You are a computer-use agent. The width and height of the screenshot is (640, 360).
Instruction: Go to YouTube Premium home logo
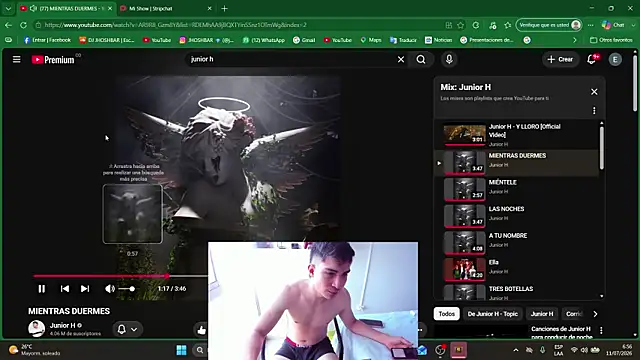(53, 60)
